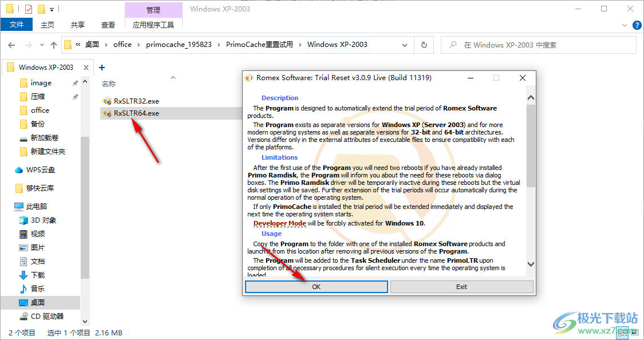Image resolution: width=644 pixels, height=340 pixels.
Task: Open the 文件 menu
Action: tap(17, 25)
